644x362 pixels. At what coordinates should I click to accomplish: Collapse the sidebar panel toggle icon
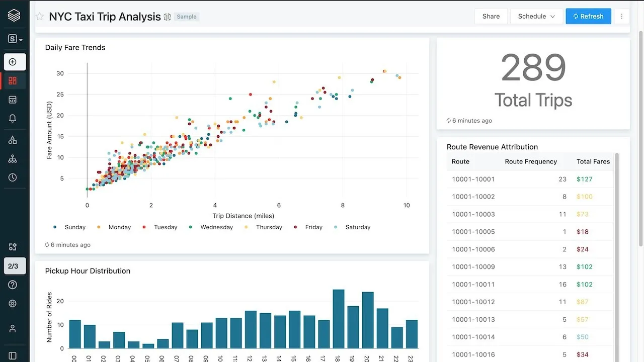point(13,355)
